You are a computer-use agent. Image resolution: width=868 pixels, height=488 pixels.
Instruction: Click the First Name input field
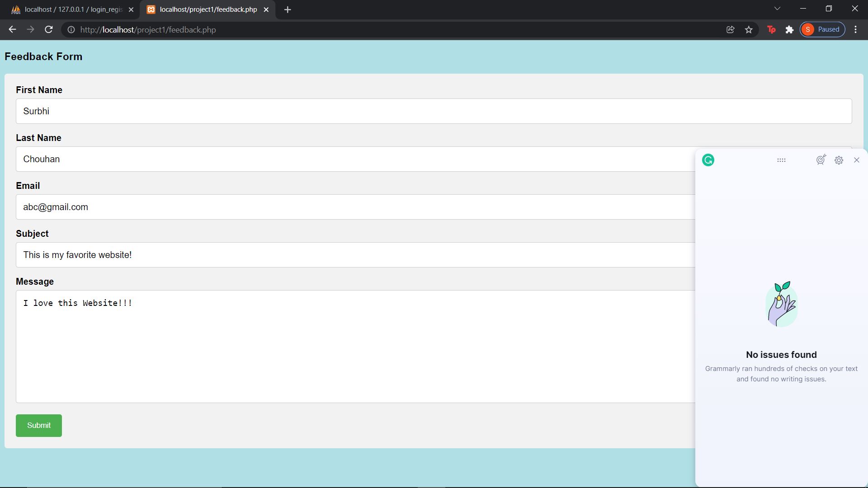(x=434, y=111)
